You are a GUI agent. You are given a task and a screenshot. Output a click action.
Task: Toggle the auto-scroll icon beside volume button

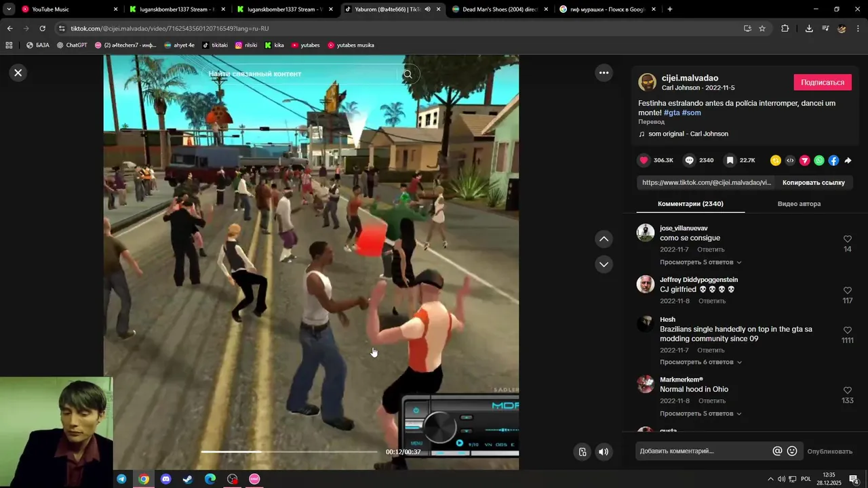(x=582, y=452)
